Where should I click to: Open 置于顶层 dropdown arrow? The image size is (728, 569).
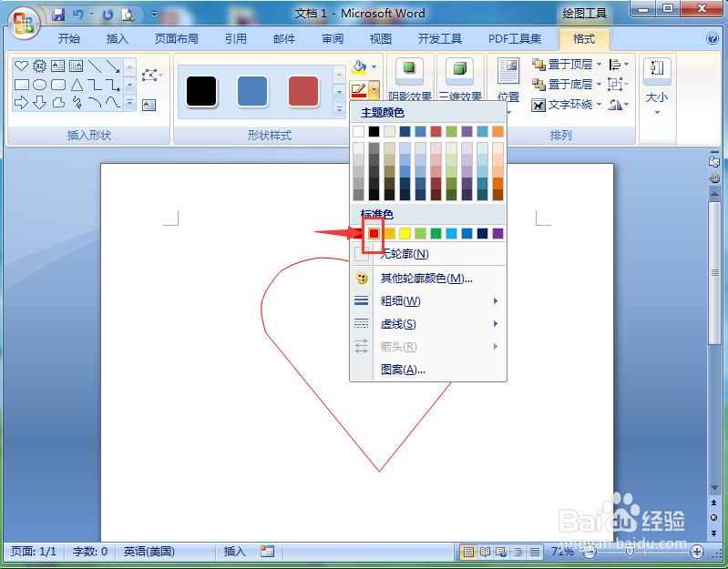(x=599, y=64)
